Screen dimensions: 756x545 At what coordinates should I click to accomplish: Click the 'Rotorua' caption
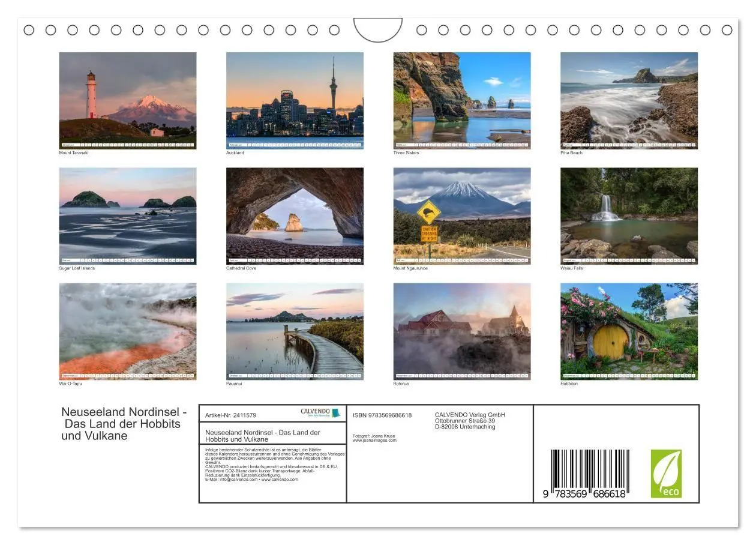pyautogui.click(x=401, y=384)
